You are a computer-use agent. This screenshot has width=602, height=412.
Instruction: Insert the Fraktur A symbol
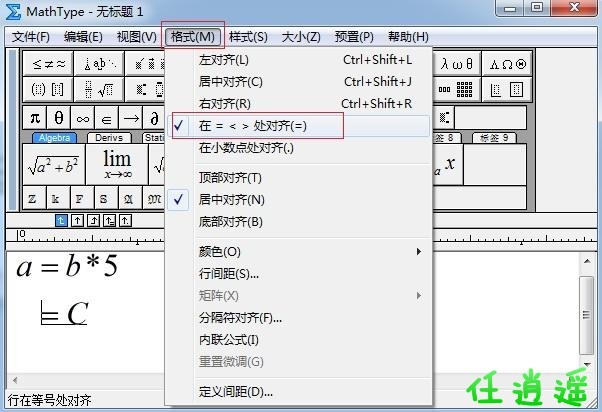tap(131, 199)
